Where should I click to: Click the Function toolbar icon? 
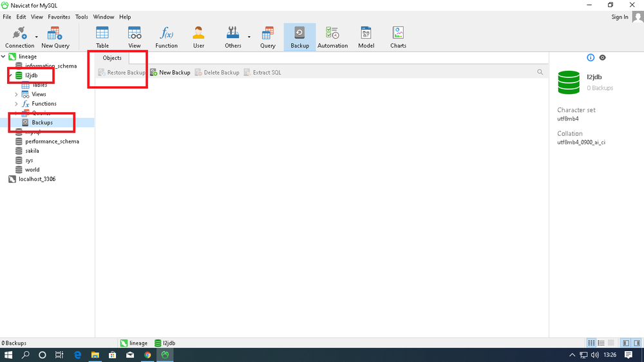click(x=166, y=37)
